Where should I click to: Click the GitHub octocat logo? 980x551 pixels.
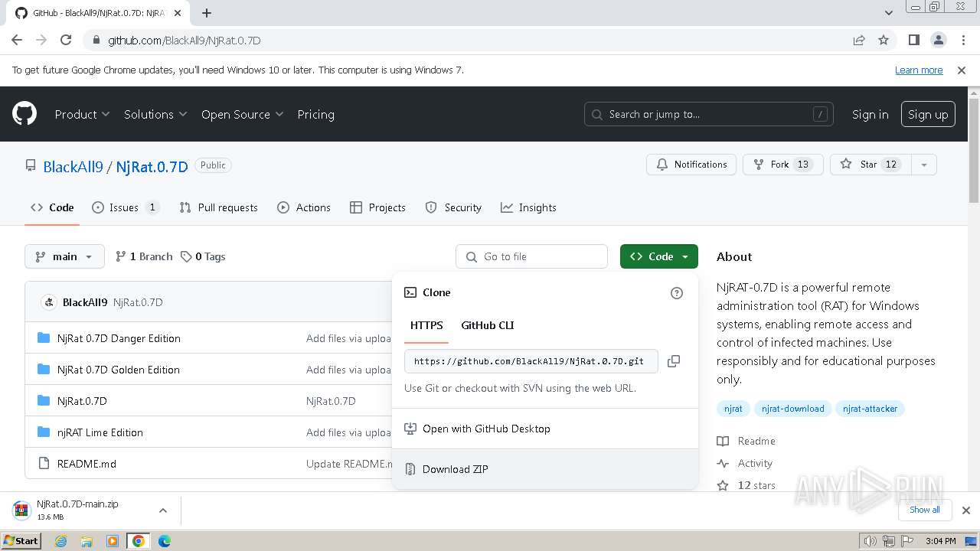coord(24,114)
